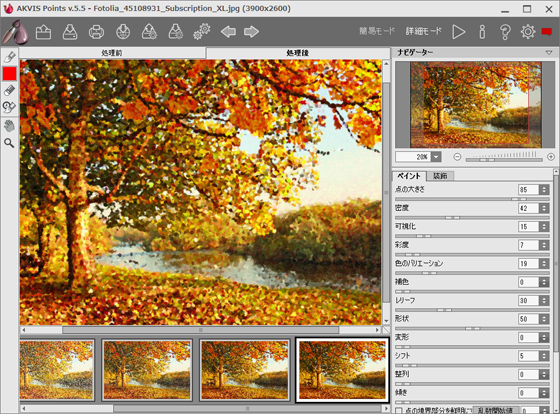The height and width of the screenshot is (414, 560).
Task: Switch to 簡易モード
Action: tap(376, 31)
